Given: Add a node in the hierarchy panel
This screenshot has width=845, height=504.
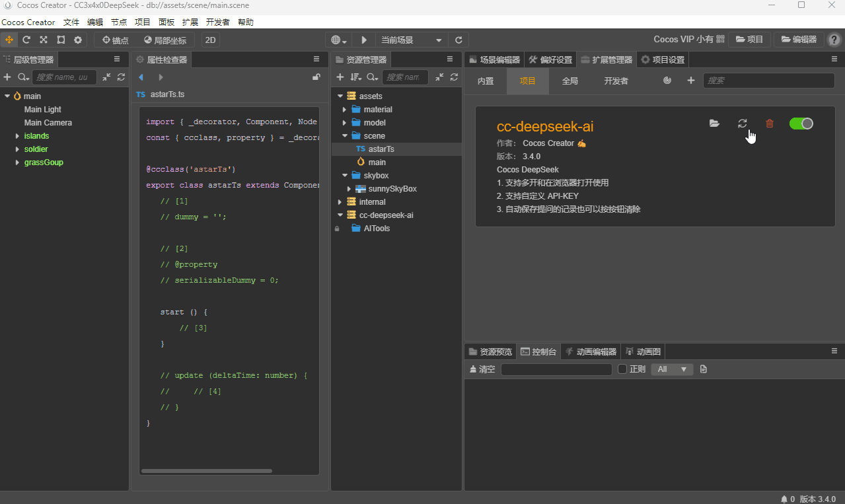Looking at the screenshot, I should point(7,77).
